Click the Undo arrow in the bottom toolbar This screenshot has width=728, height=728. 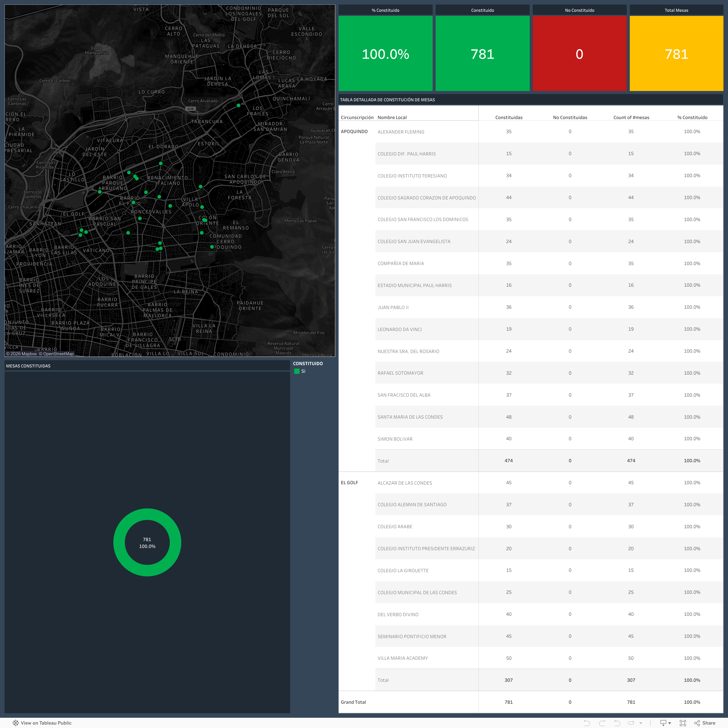coord(587,723)
